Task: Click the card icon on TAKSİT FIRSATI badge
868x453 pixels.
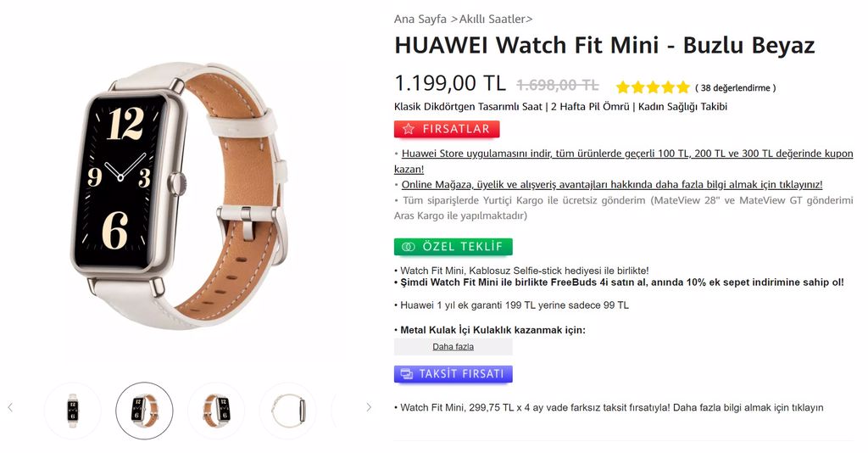Action: (407, 374)
